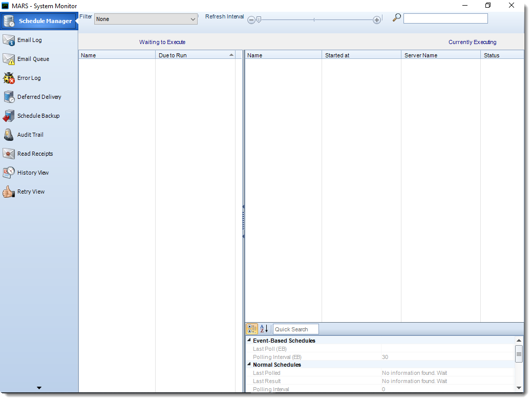
Task: Collapse the Event-Based Schedules group
Action: [x=249, y=340]
